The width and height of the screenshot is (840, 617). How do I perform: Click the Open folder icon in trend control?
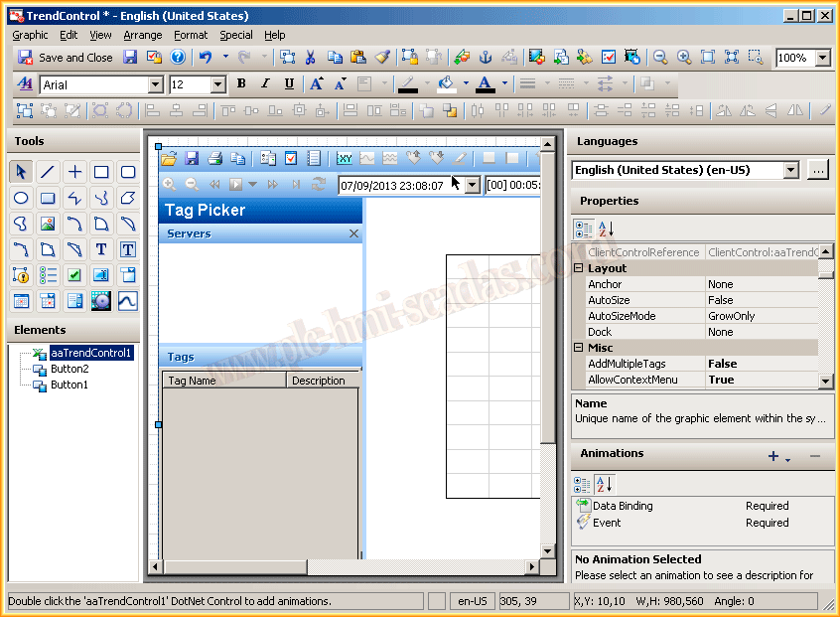tap(169, 158)
